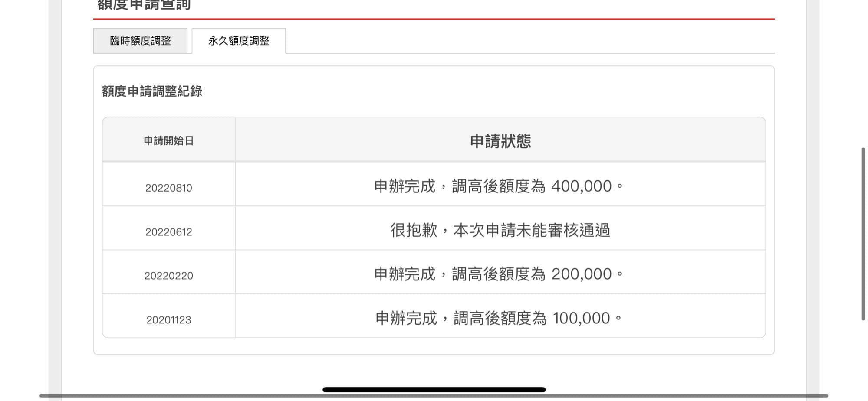Click the 額度申請查詢 page title
Image resolution: width=868 pixels, height=401 pixels.
(144, 5)
